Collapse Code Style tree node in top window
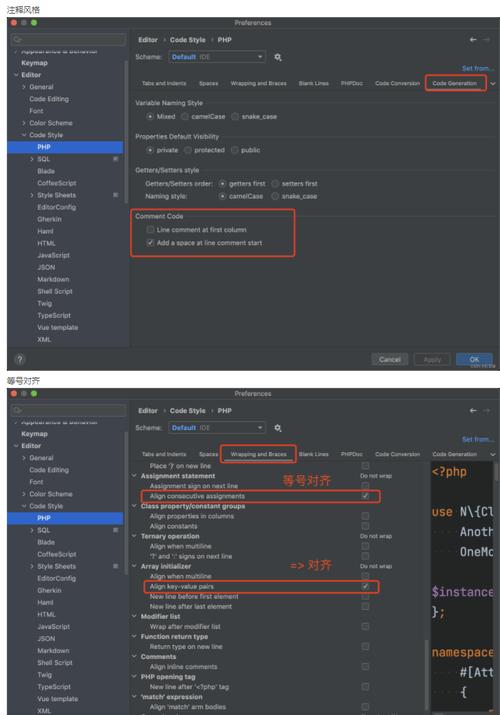Viewport: 500px width, 715px height. (24, 135)
